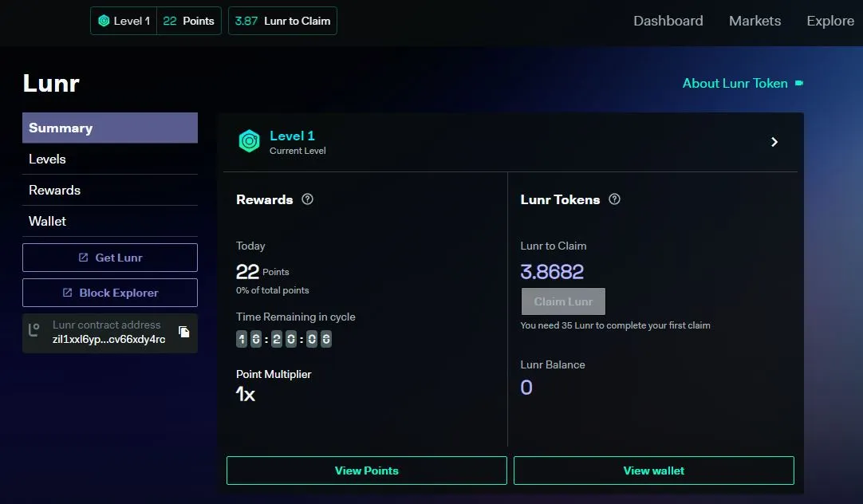Screen dimensions: 863x504
Task: Click the View Points button
Action: 367,471
